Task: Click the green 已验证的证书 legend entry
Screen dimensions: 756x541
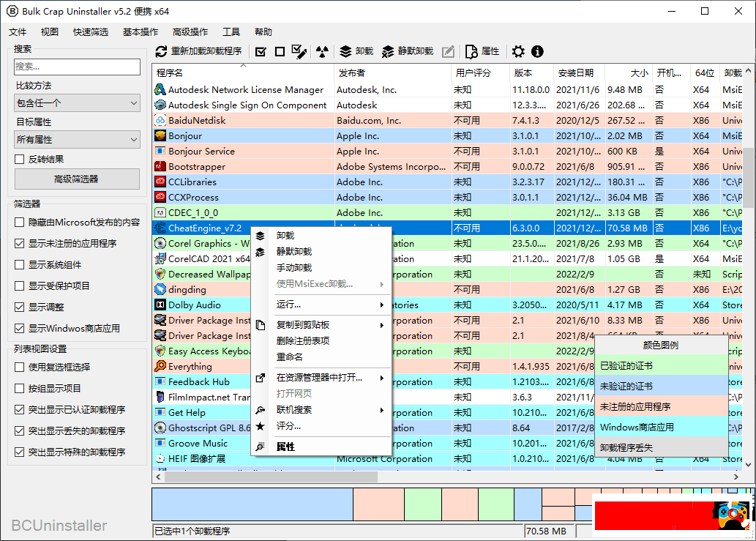Action: pos(662,365)
